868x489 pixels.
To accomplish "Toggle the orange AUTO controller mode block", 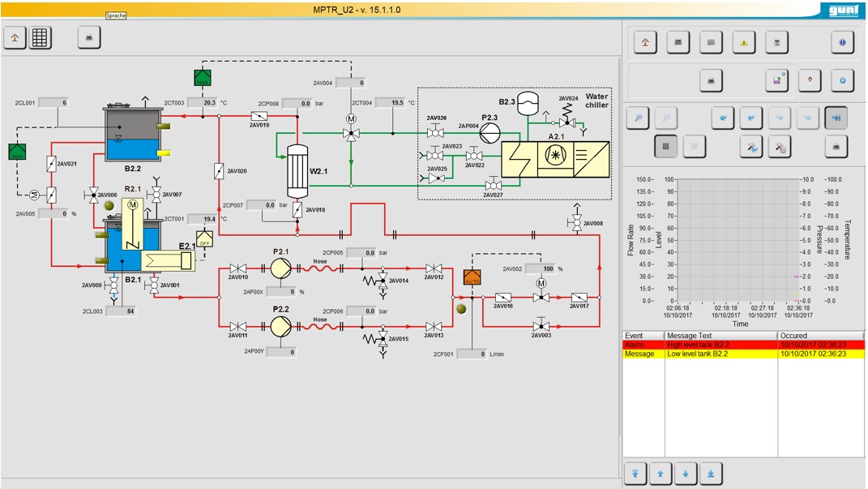I will (x=472, y=277).
